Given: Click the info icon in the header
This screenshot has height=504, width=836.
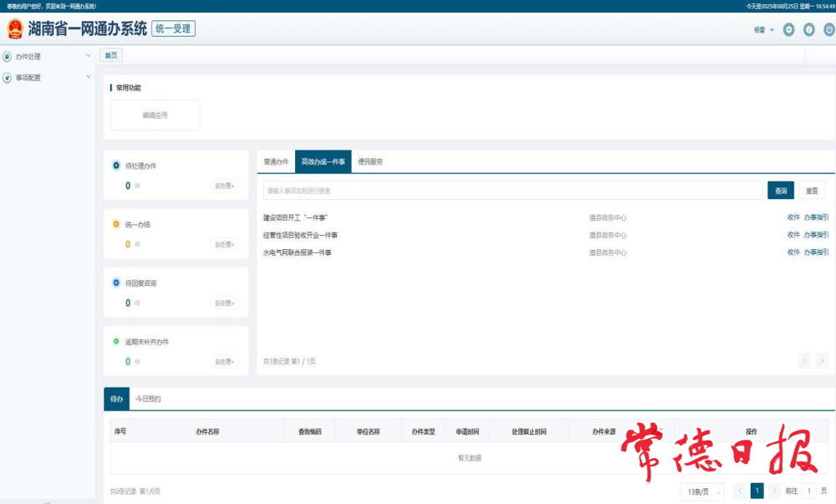Looking at the screenshot, I should coord(809,29).
